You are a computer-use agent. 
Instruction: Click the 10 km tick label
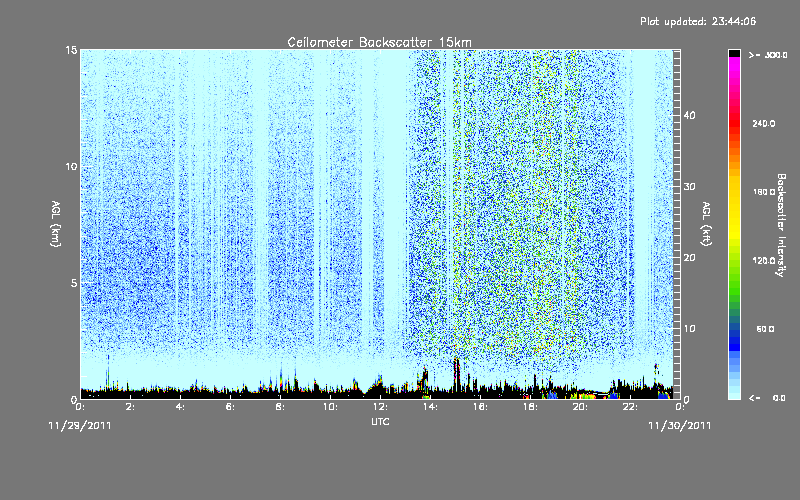coord(71,167)
